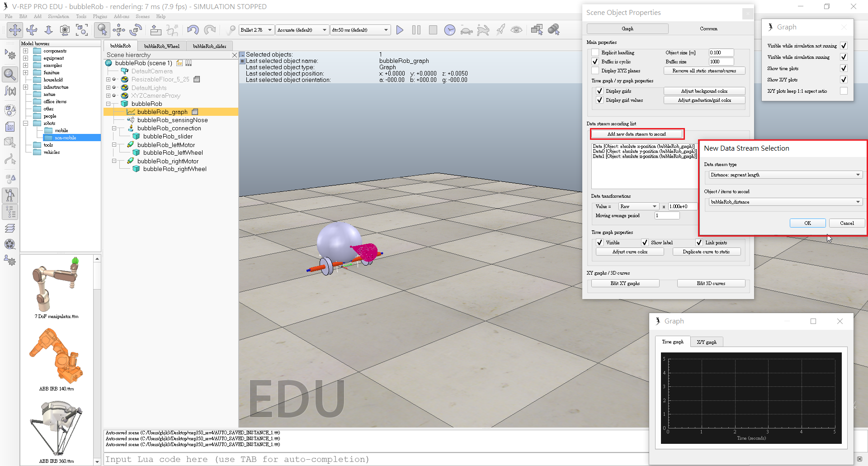Open the dt=50 ms time step dropdown

360,30
